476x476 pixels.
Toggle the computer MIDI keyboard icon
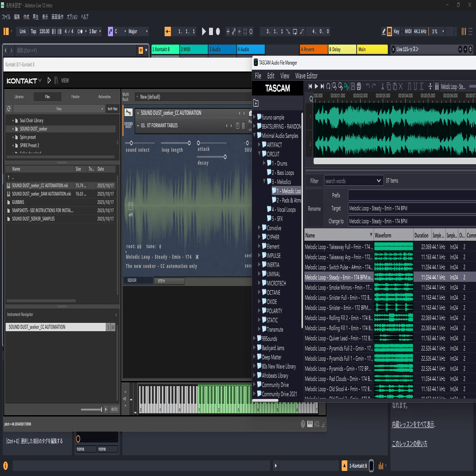click(x=389, y=31)
